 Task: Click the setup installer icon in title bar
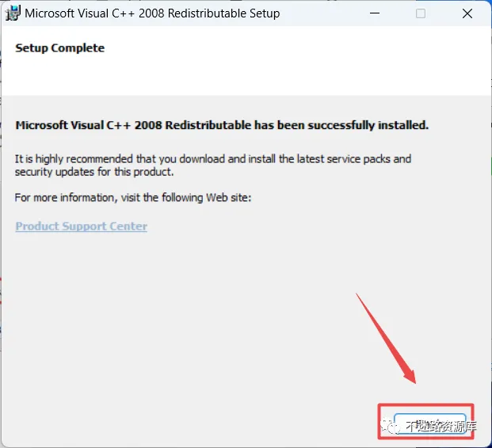(x=13, y=13)
